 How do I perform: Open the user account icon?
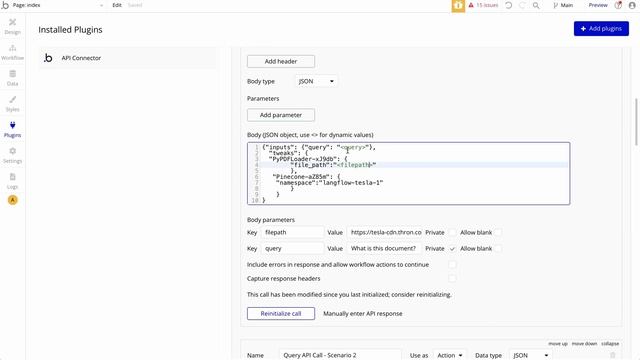click(x=632, y=5)
